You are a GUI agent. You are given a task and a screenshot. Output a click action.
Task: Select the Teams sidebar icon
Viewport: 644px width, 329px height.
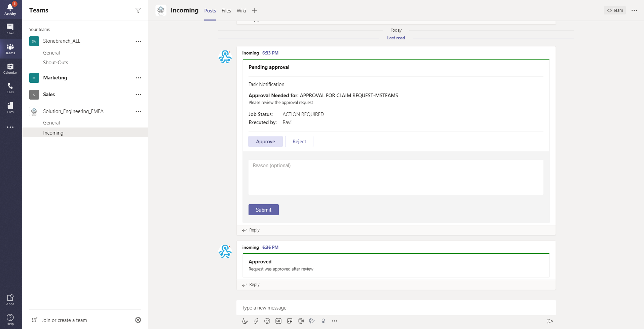coord(10,49)
